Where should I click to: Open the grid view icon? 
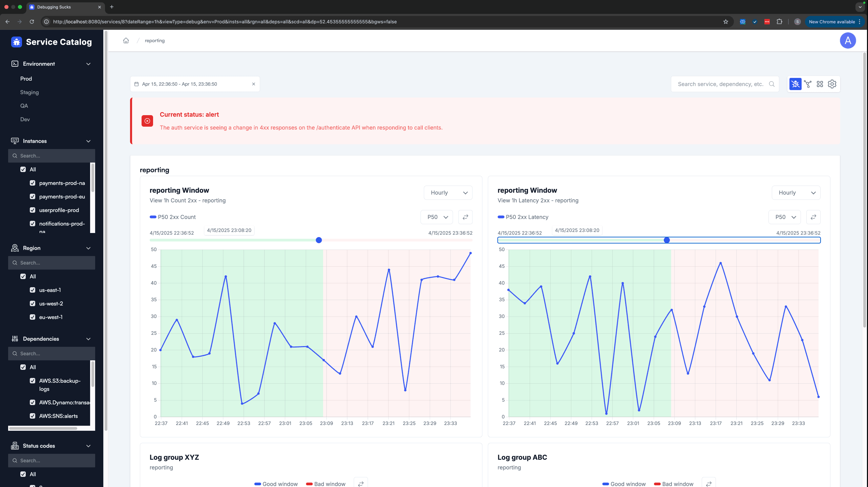(x=820, y=84)
